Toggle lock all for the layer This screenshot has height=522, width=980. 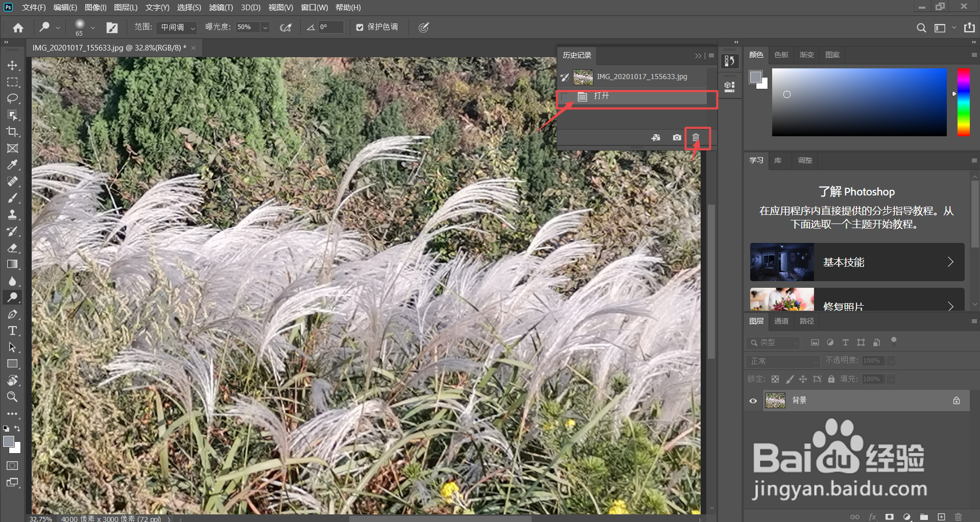pos(831,379)
